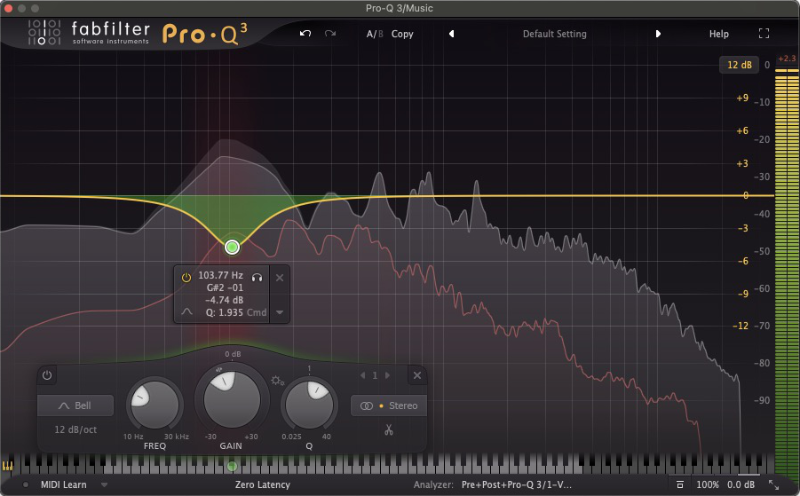Click the scissors split band icon
Viewport: 800px width, 496px height.
point(388,431)
